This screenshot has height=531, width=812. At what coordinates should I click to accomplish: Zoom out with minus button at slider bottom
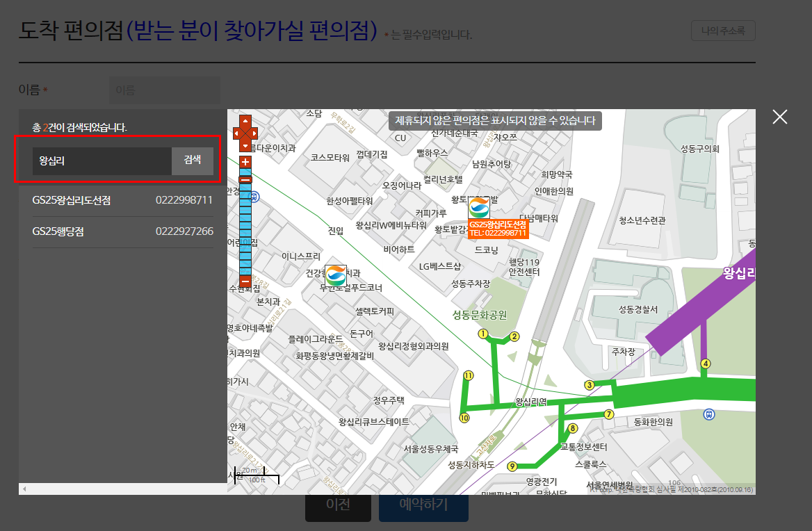pos(245,282)
